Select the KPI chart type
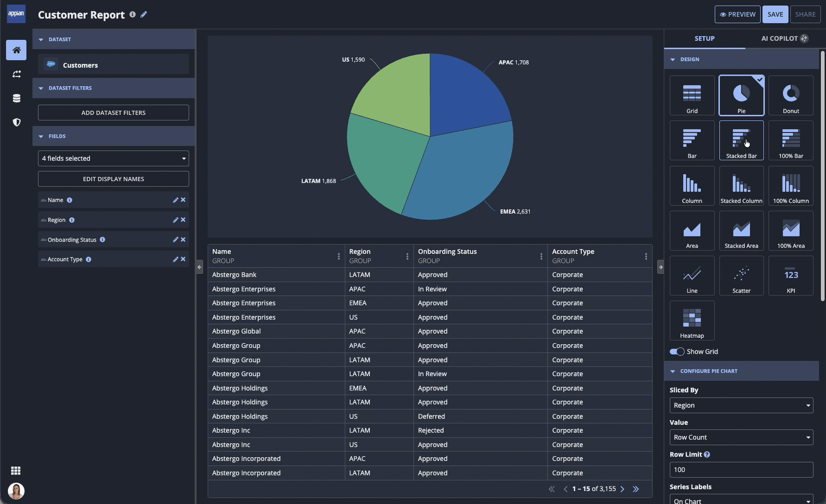The image size is (826, 504). point(791,276)
